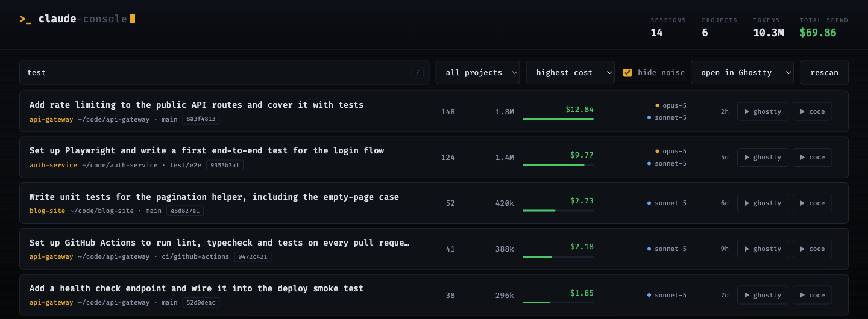Image resolution: width=868 pixels, height=319 pixels.
Task: Click the test/e2e branch text
Action: click(x=184, y=165)
